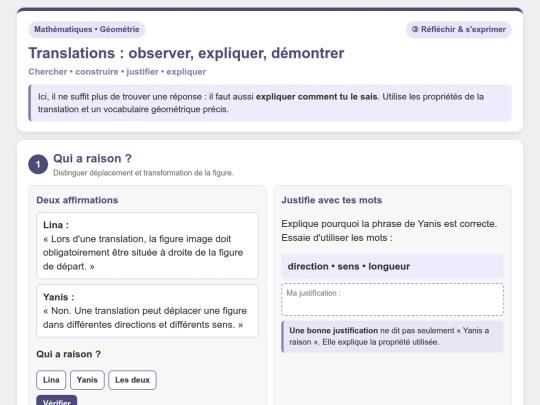Click the Réfléchir & s'exprimer badge
Screen dimensions: 540x405
pyautogui.click(x=459, y=29)
